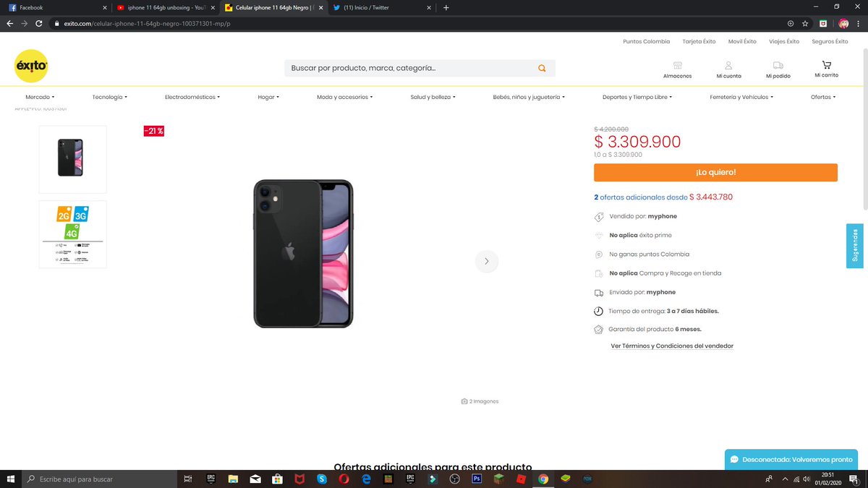Click the Éxito logo
Viewport: 868px width, 488px height.
(31, 67)
